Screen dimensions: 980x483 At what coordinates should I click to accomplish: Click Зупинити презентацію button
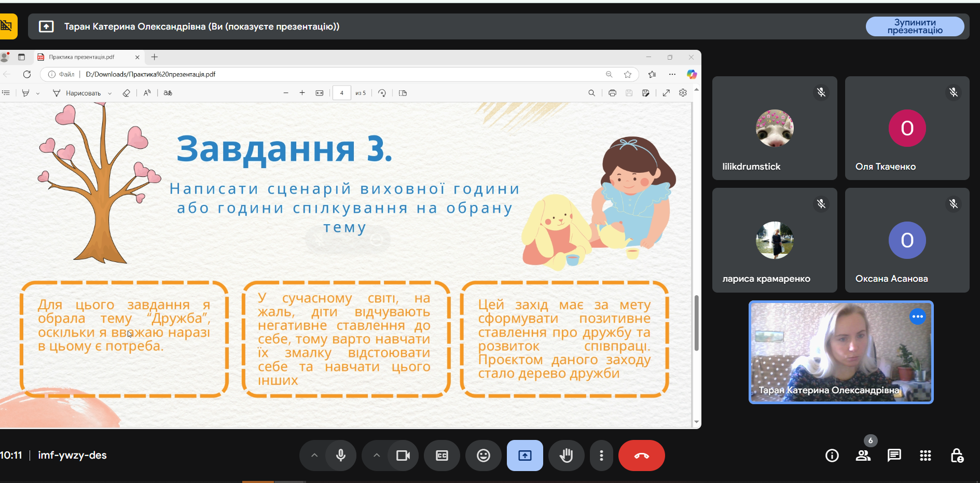pos(915,26)
